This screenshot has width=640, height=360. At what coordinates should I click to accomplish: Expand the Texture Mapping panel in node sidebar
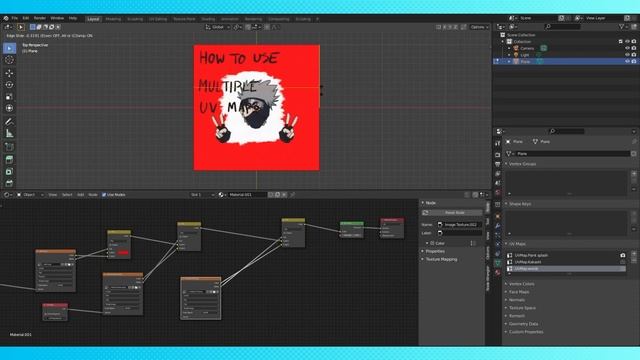coord(440,259)
